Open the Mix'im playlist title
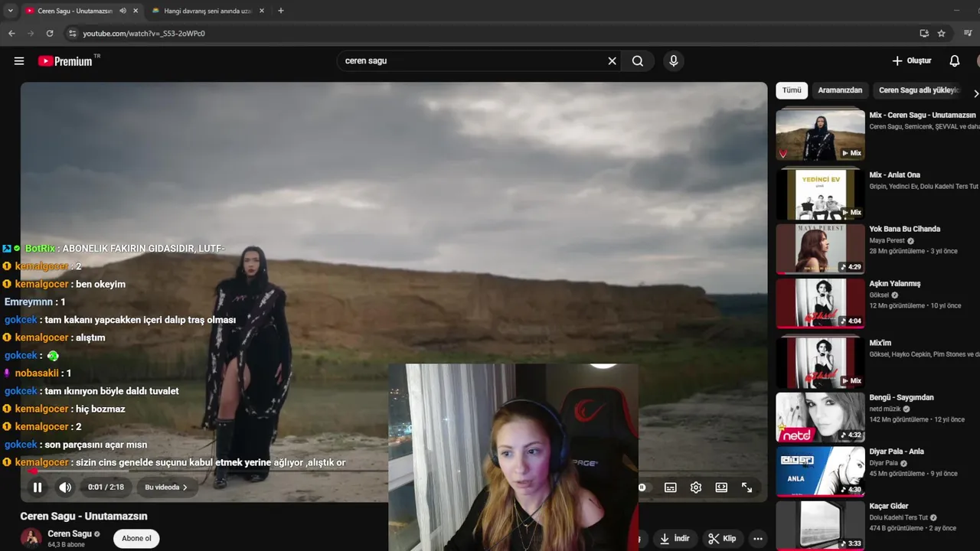Screen dimensions: 980x551 pyautogui.click(x=880, y=343)
